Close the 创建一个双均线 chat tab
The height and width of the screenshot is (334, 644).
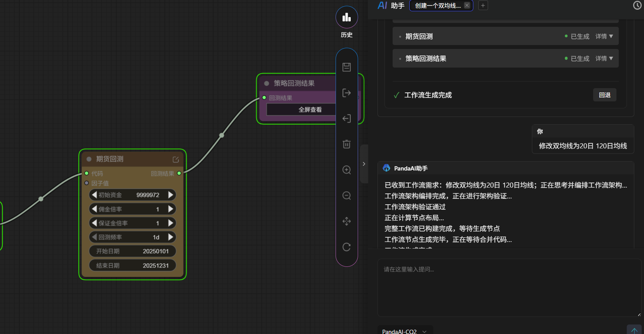467,5
